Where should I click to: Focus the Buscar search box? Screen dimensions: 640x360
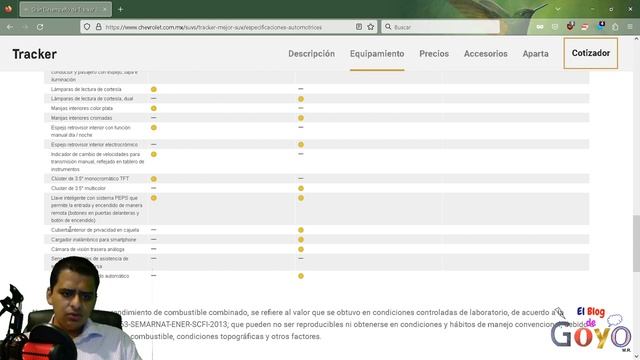(x=440, y=27)
